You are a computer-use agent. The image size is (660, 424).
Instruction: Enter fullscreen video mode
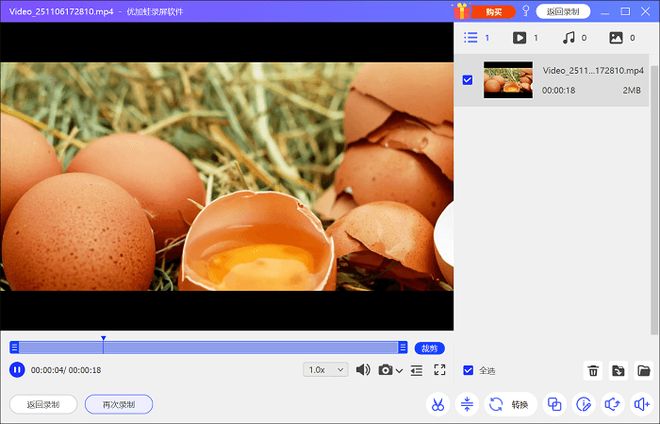point(439,370)
